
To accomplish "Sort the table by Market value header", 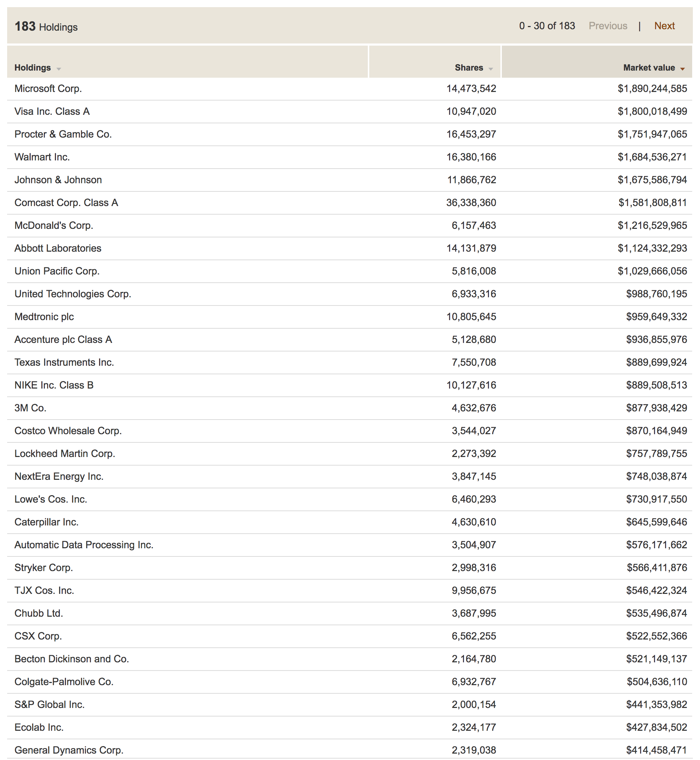I will 649,67.
